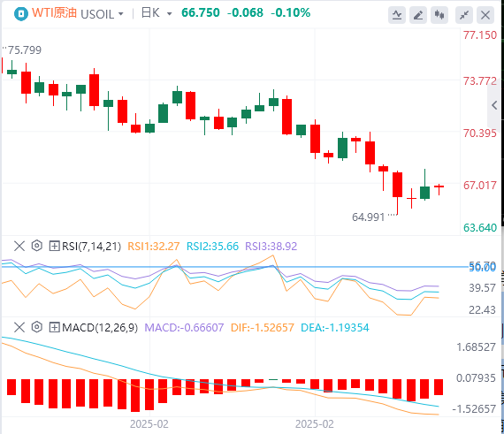The height and width of the screenshot is (434, 504).
Task: Switch chart type with candlestick icon
Action: (439, 15)
